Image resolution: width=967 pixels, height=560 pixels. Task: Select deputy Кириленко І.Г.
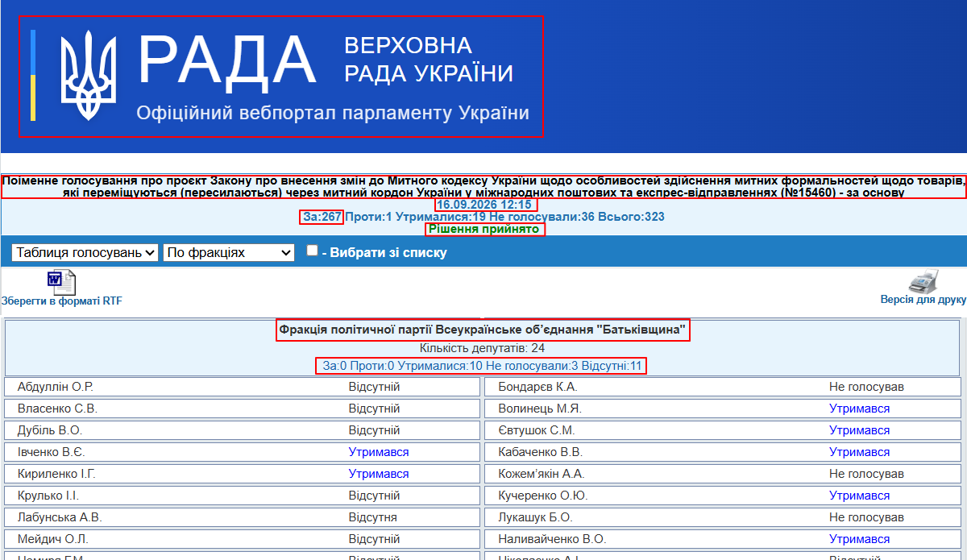(x=56, y=474)
